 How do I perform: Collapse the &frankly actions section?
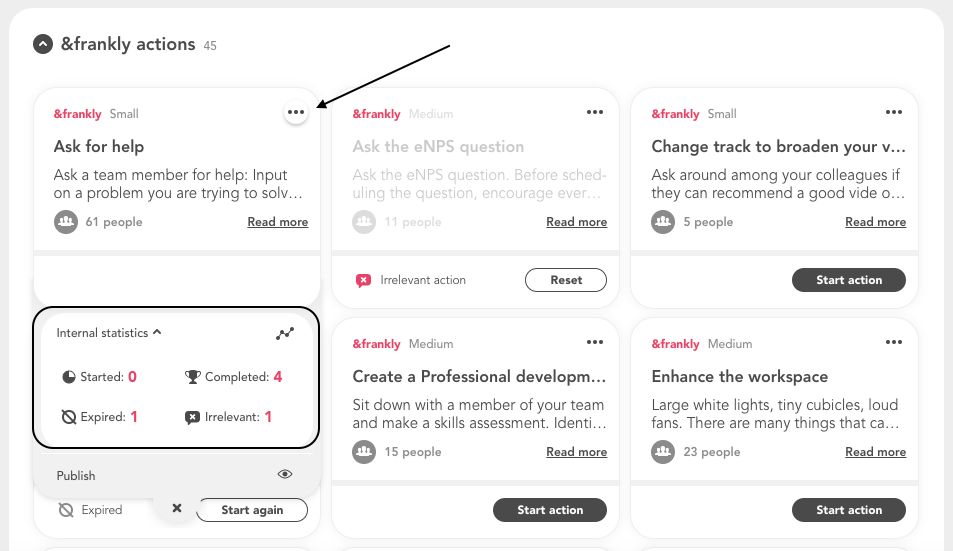pyautogui.click(x=43, y=44)
